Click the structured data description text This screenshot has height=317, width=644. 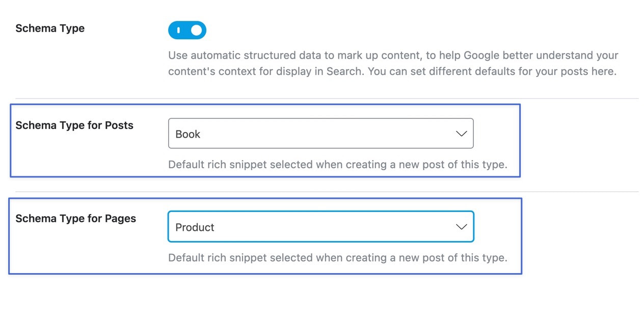(392, 63)
